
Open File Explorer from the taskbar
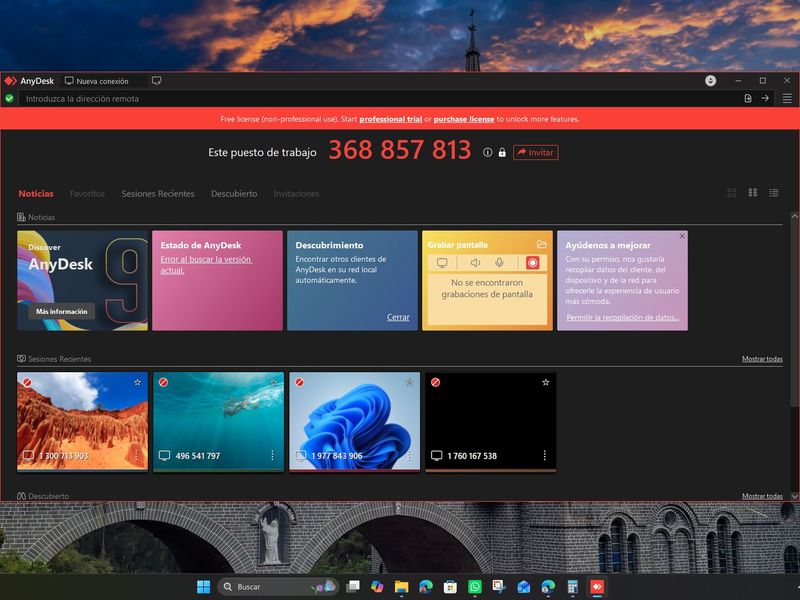(402, 587)
